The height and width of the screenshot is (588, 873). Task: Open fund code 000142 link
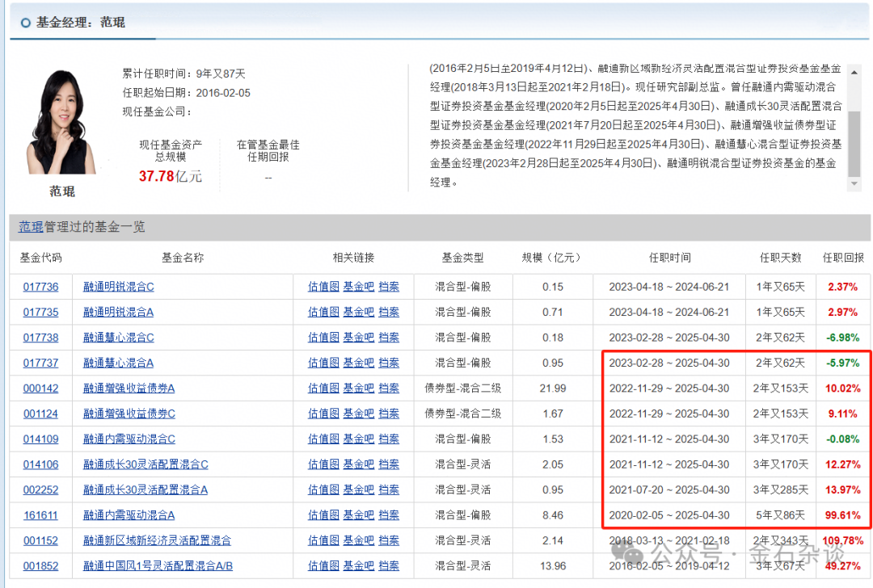click(x=40, y=388)
